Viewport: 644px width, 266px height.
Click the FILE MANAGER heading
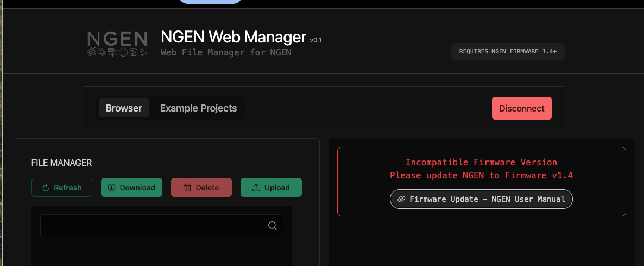[61, 163]
